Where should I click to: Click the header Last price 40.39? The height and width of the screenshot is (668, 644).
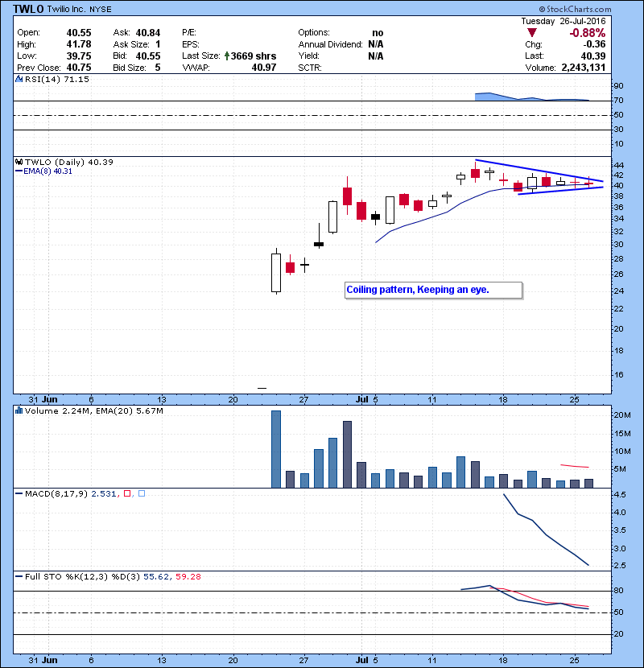tap(593, 56)
